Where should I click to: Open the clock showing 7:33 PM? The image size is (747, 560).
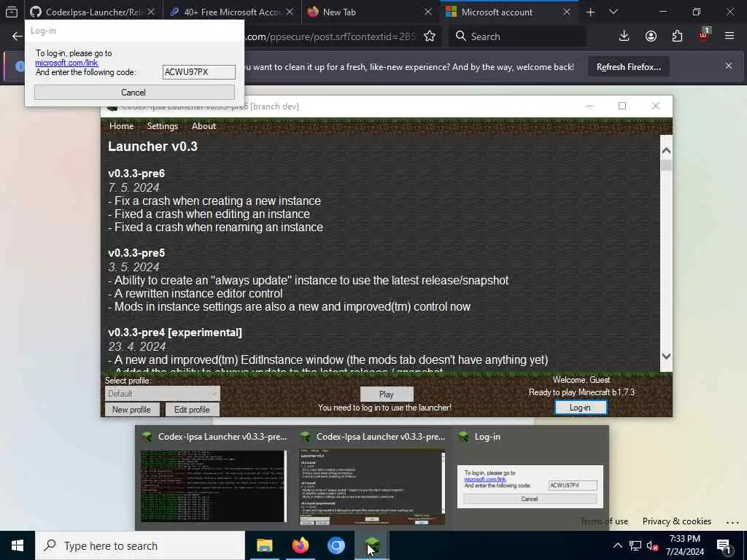click(x=686, y=545)
